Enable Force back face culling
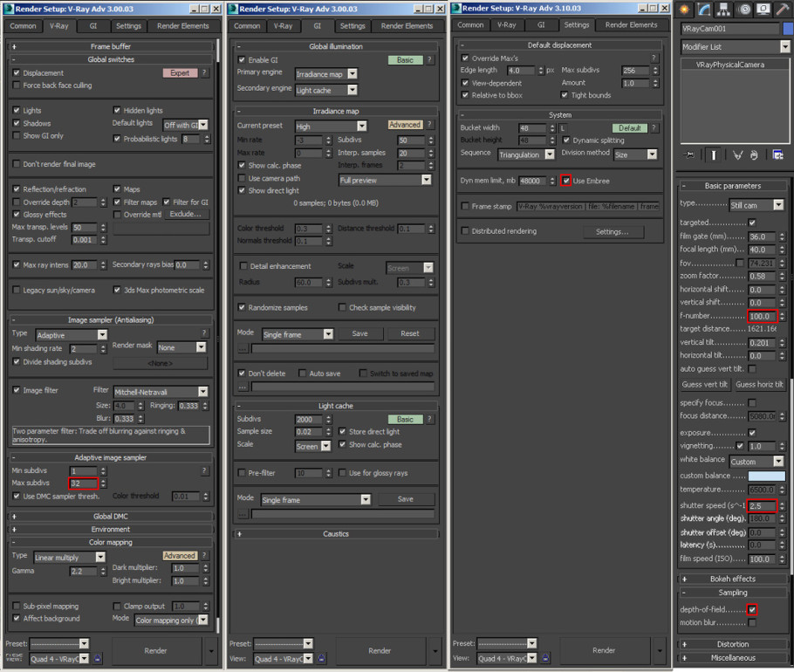 tap(17, 85)
